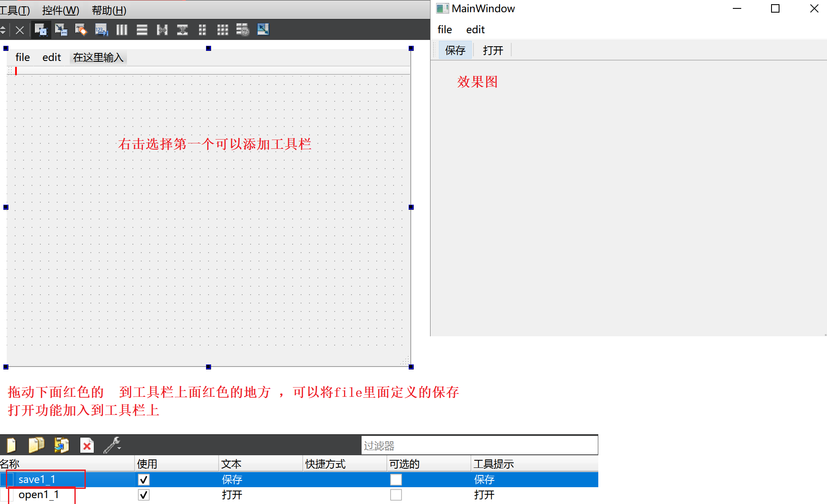Click the Adjust Size toolbar icon
This screenshot has height=504, width=827.
pyautogui.click(x=263, y=30)
